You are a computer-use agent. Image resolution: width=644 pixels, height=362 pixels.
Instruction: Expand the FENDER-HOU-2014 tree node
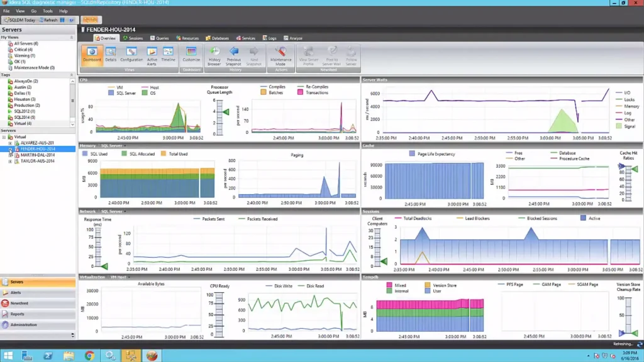[x=10, y=150]
